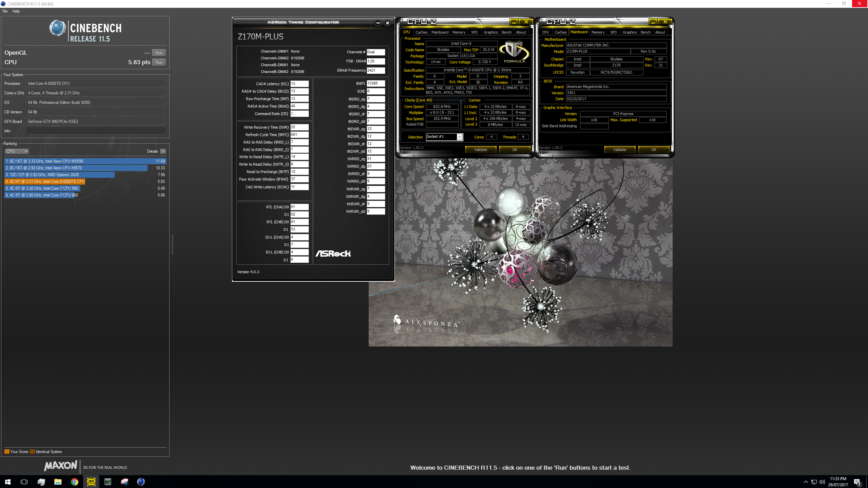Click the Info field in Your System
Viewport: 868px width, 488px height.
(96, 131)
